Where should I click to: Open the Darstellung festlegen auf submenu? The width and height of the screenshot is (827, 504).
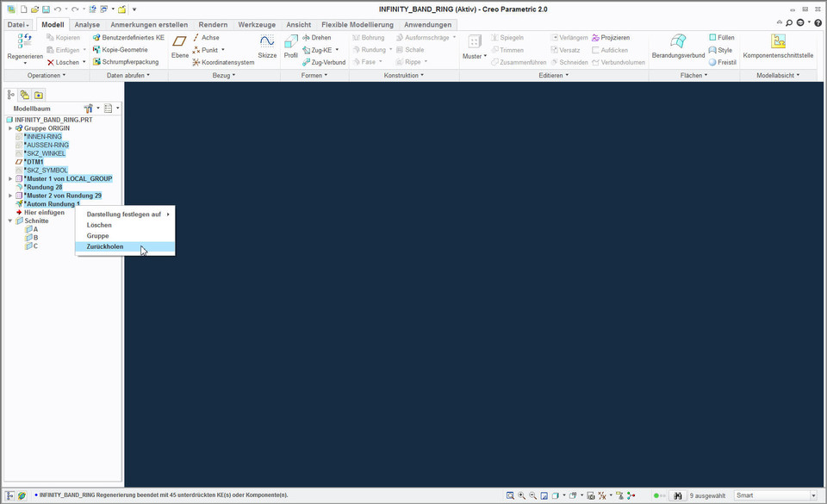124,214
